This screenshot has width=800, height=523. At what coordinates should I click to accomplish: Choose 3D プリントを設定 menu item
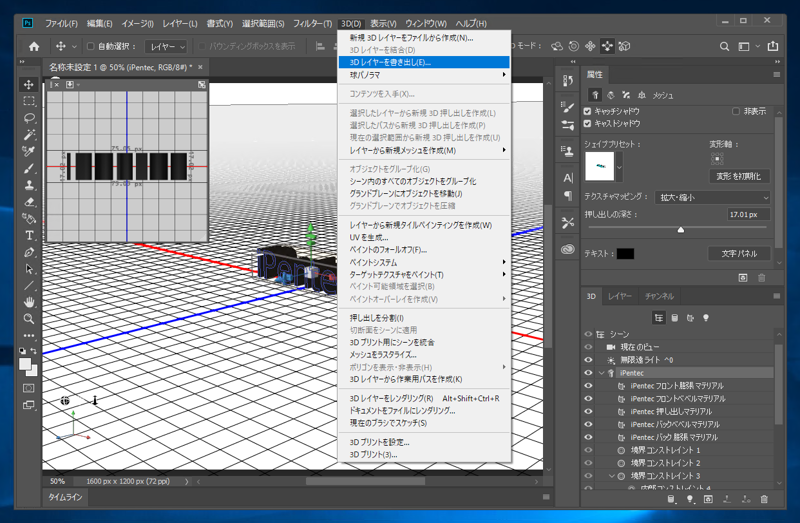(x=424, y=442)
